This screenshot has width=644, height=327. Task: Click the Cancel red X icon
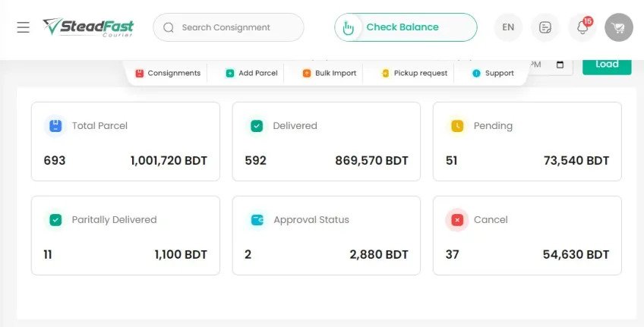point(457,220)
